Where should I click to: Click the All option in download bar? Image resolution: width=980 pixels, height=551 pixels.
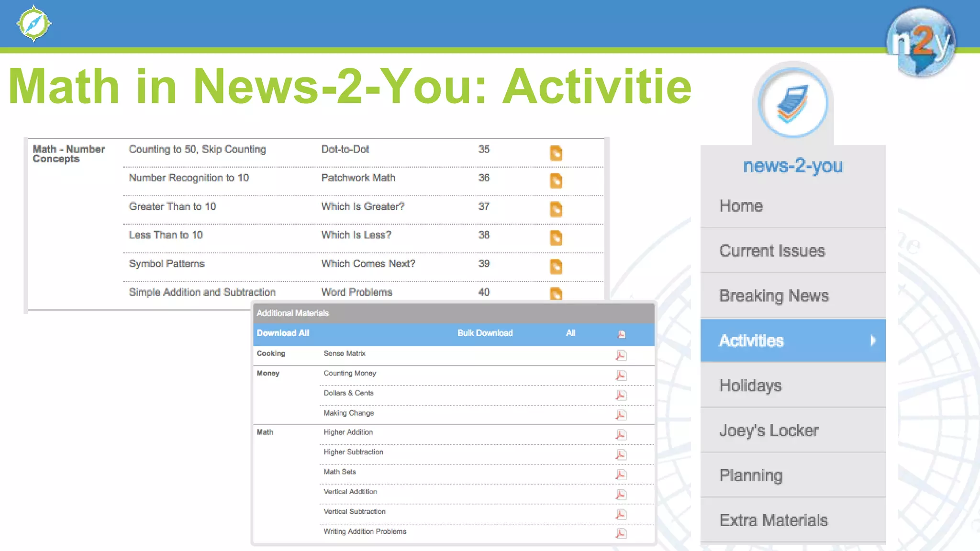coord(570,333)
